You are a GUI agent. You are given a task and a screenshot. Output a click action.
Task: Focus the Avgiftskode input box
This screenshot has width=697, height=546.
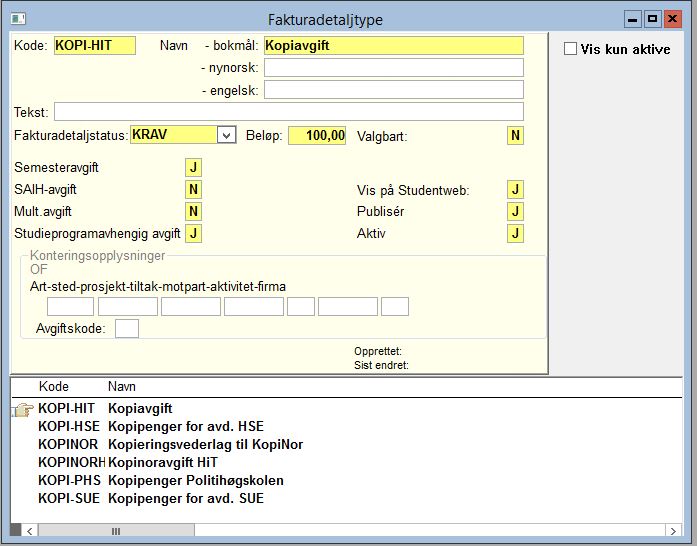tap(127, 329)
